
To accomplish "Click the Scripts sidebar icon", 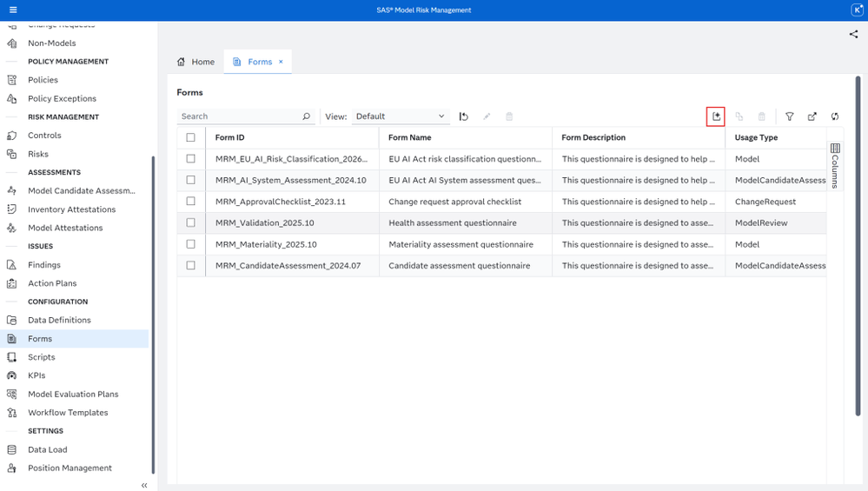I will coord(11,357).
